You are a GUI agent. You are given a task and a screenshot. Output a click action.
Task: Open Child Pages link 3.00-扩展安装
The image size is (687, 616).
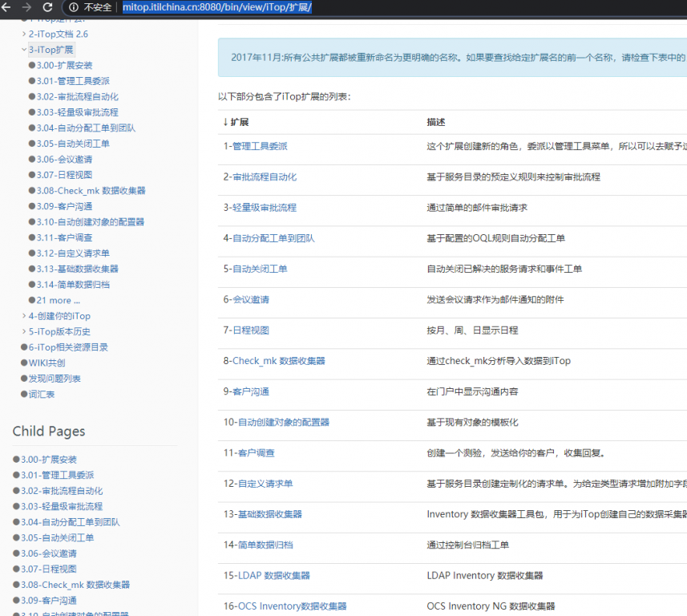click(x=49, y=460)
